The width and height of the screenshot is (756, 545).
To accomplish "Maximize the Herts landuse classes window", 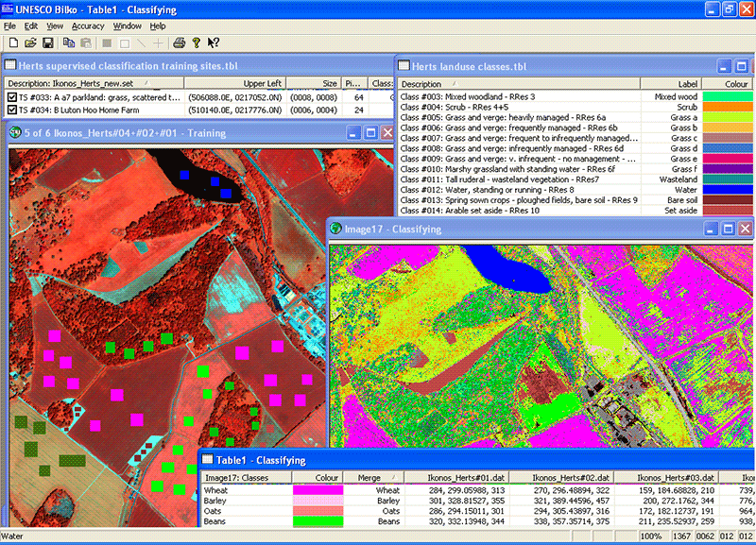I will [x=742, y=66].
